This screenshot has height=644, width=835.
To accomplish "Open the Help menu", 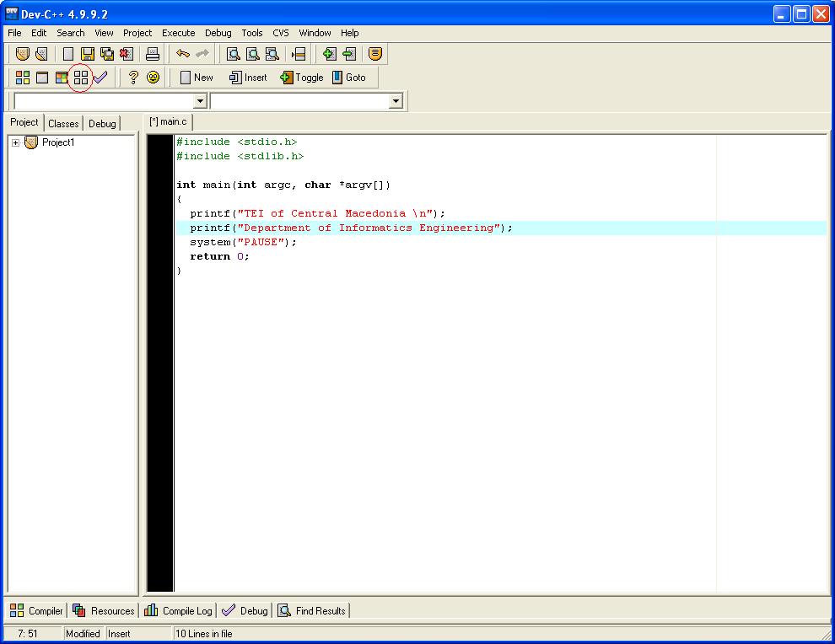I will tap(350, 33).
